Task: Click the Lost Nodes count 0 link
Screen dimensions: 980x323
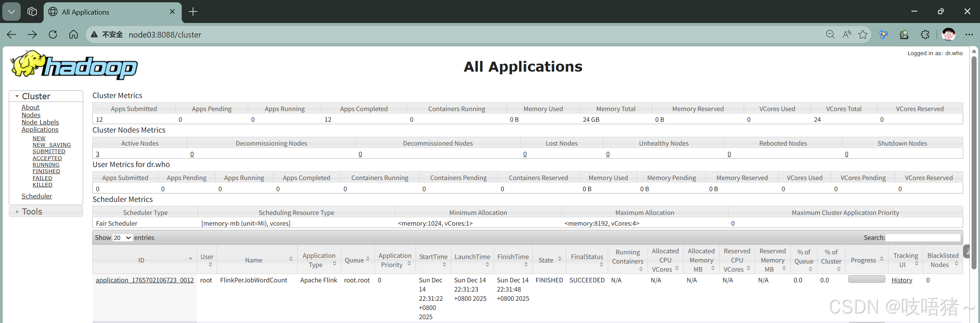Action: point(525,154)
